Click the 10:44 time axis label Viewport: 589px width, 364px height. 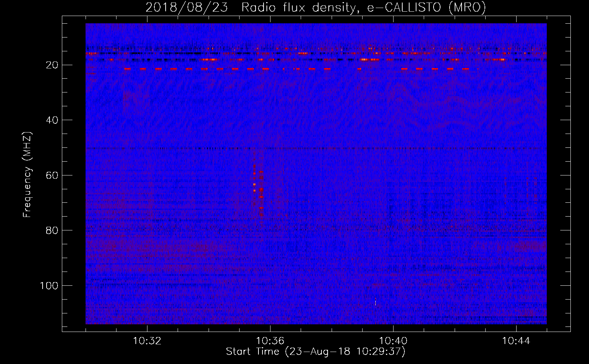(x=516, y=341)
